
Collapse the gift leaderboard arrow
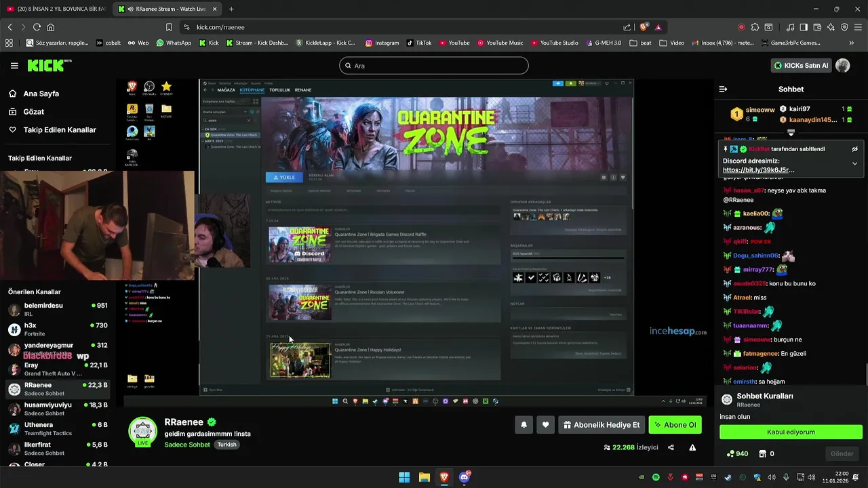point(791,133)
